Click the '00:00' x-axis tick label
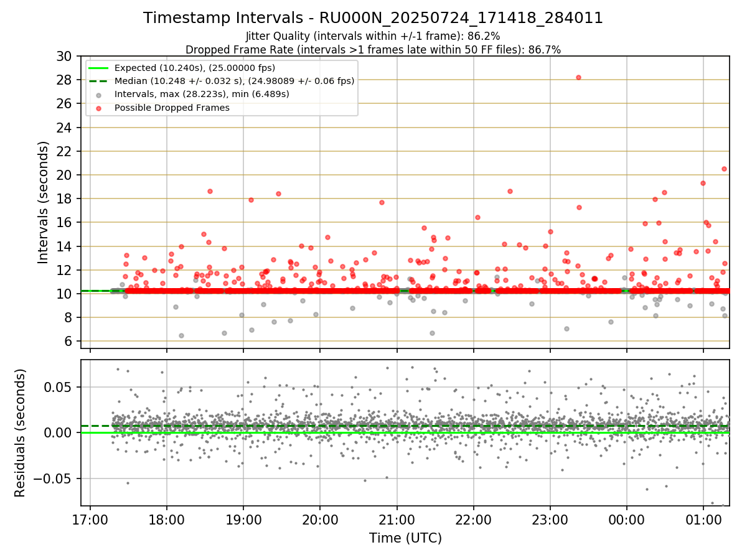Screen dimensions: 747x560 click(627, 520)
